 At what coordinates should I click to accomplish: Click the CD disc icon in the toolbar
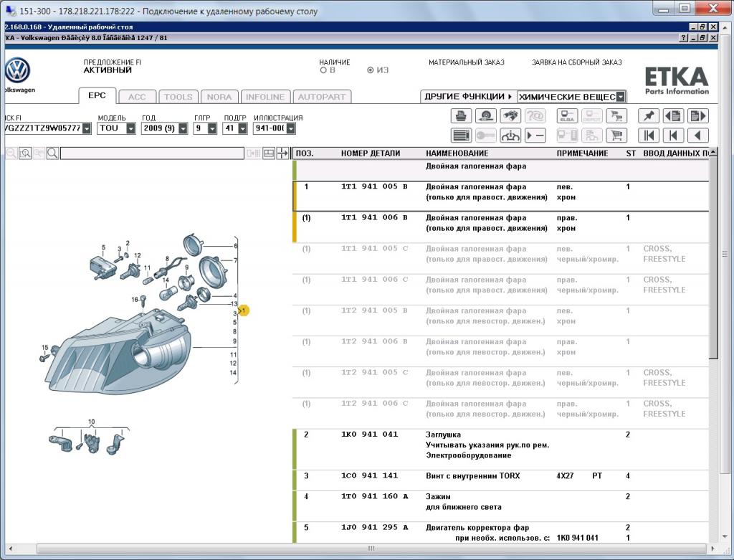(485, 115)
